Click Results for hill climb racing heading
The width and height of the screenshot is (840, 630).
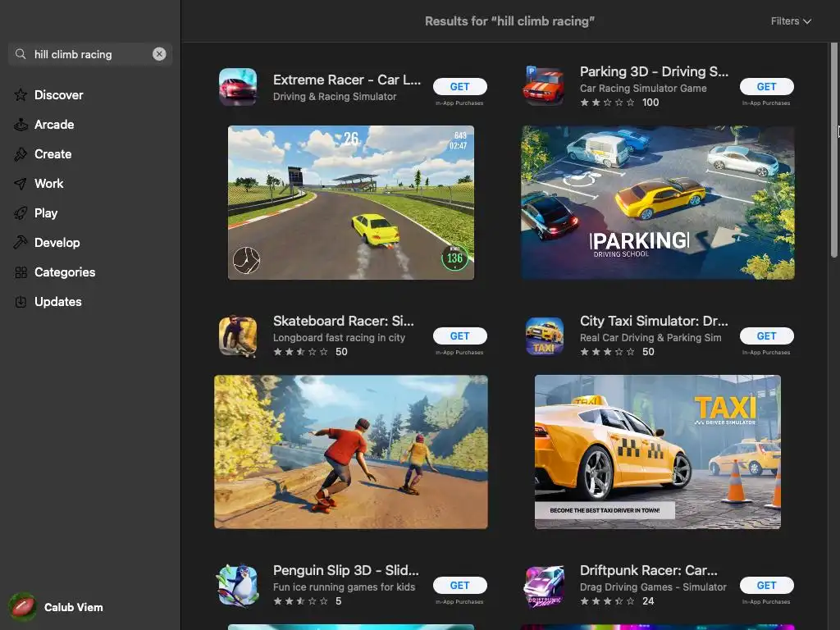tap(509, 21)
